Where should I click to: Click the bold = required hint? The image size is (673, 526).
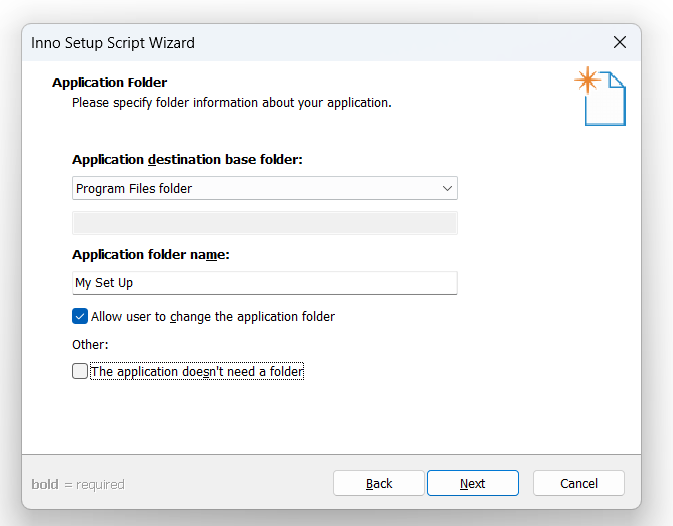point(78,484)
